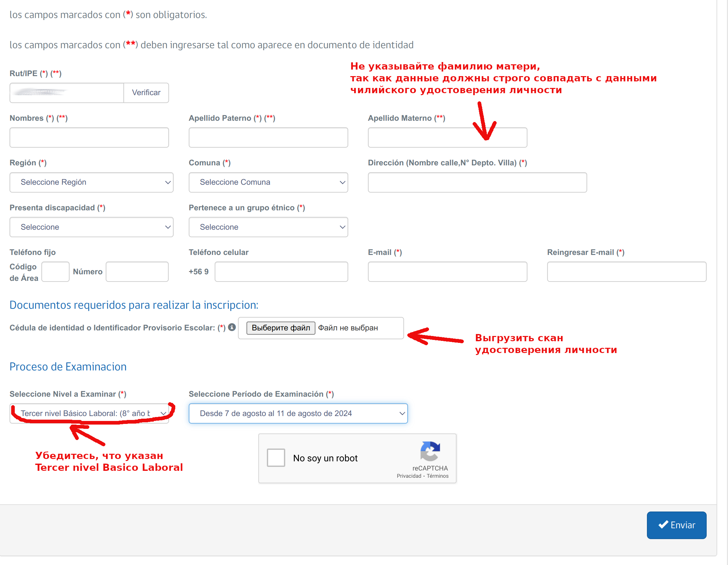This screenshot has height=565, width=728.
Task: Click the info icon next to Cédula label
Action: pyautogui.click(x=232, y=327)
